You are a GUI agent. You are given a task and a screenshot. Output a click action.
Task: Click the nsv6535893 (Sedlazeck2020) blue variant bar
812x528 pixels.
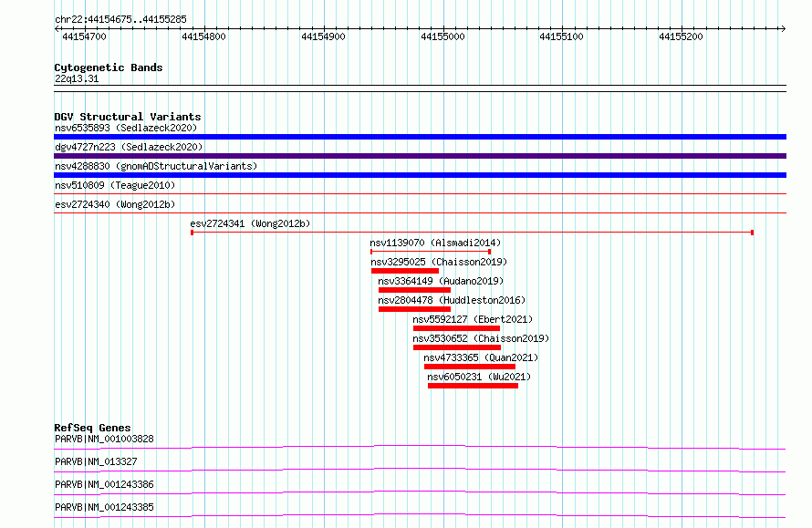pyautogui.click(x=420, y=137)
